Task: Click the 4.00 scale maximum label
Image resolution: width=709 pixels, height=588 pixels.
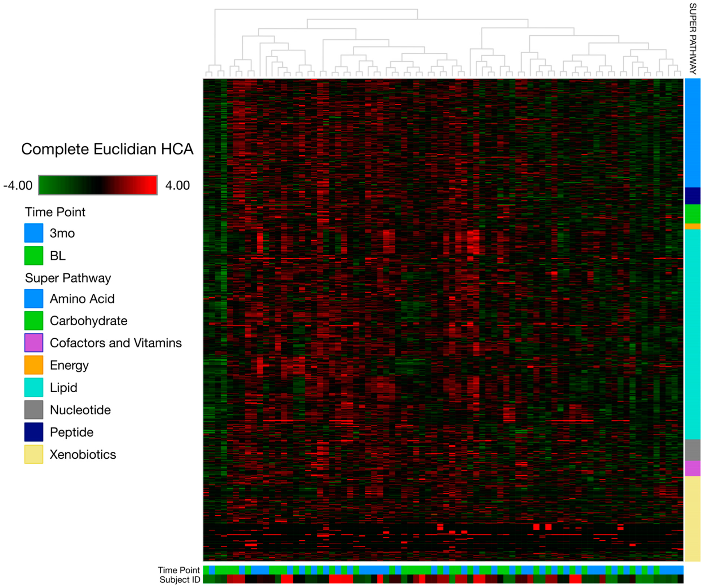Action: [x=177, y=185]
